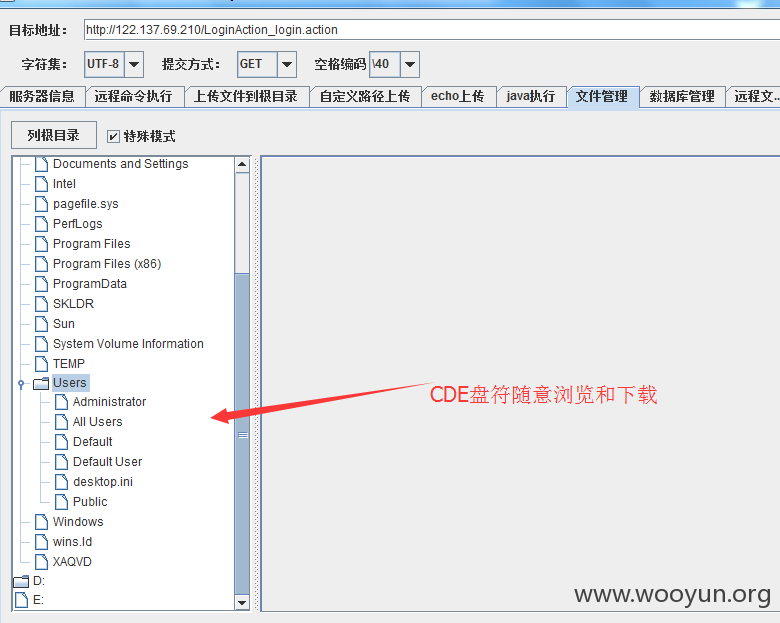Click the 列根目录 button
This screenshot has width=780, height=623.
pos(54,135)
